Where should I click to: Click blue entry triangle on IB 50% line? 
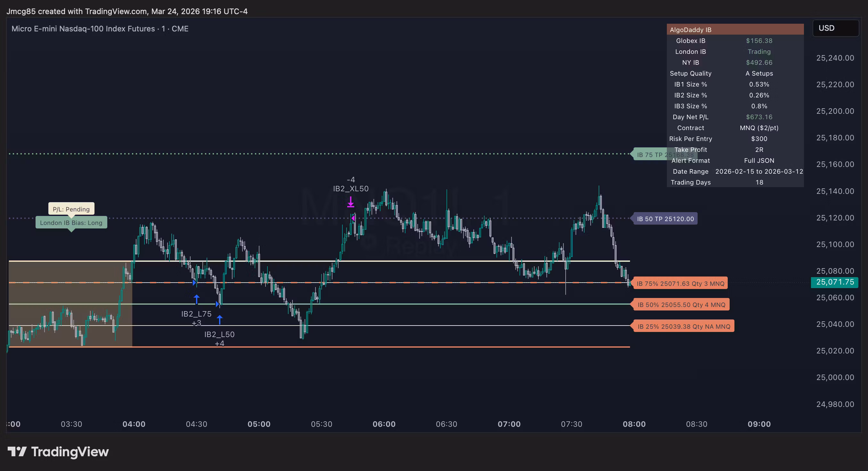[217, 304]
